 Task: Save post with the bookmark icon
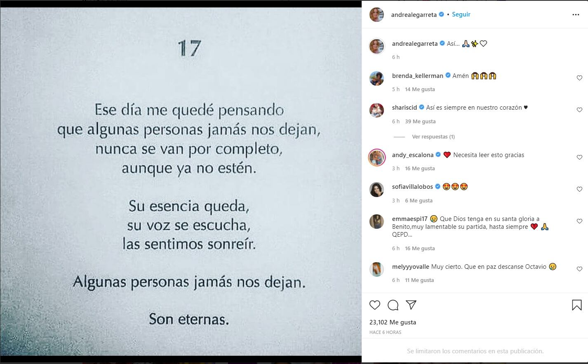pyautogui.click(x=576, y=305)
